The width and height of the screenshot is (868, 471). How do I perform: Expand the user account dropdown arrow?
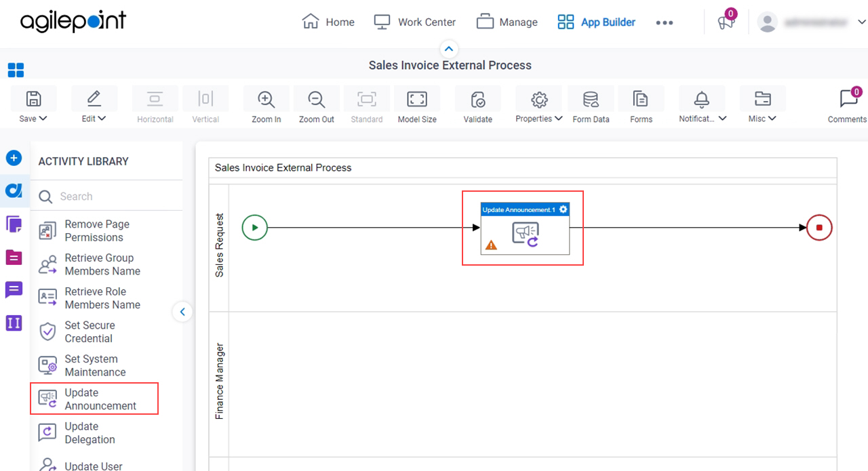pyautogui.click(x=862, y=22)
